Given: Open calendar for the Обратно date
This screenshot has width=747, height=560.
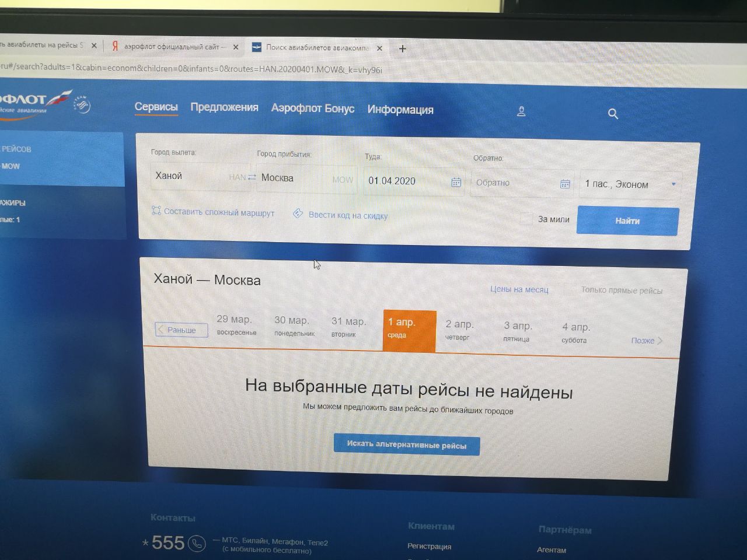Looking at the screenshot, I should [565, 184].
